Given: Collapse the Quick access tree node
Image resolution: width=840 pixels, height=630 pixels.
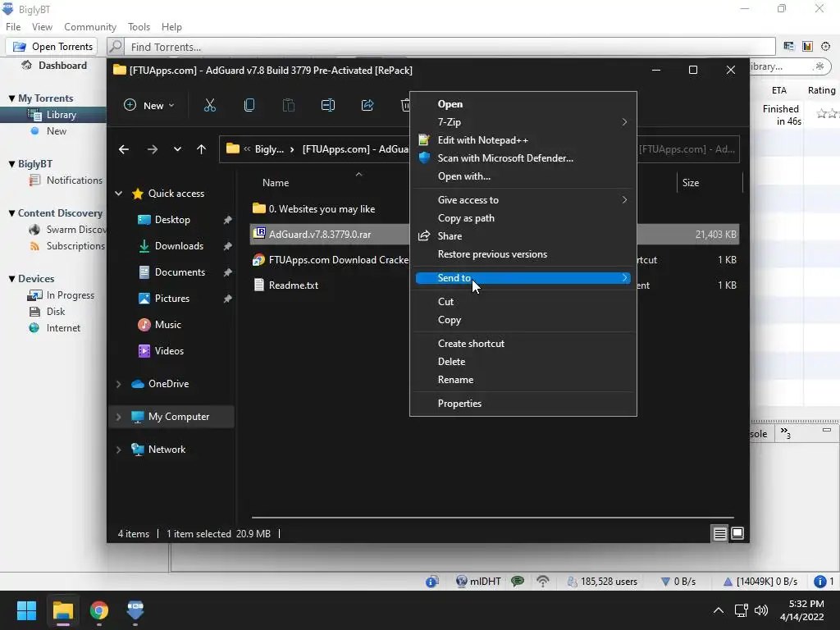Looking at the screenshot, I should click(x=118, y=194).
